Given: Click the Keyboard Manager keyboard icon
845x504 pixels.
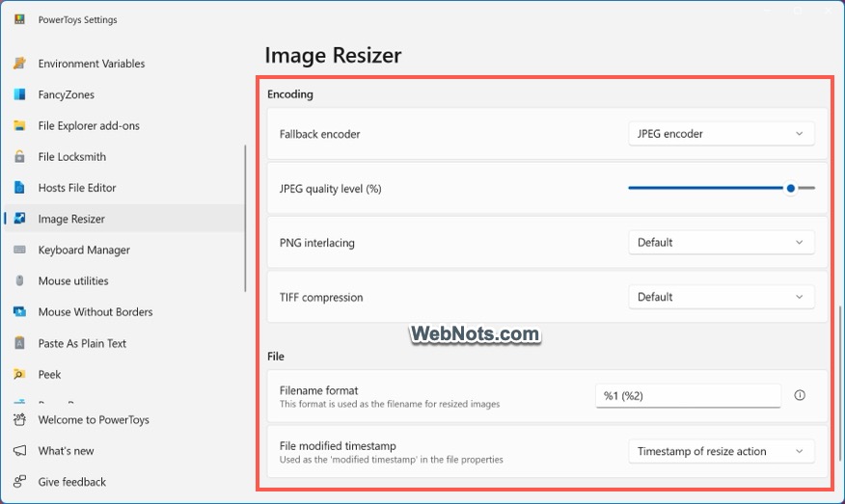Looking at the screenshot, I should pos(19,250).
